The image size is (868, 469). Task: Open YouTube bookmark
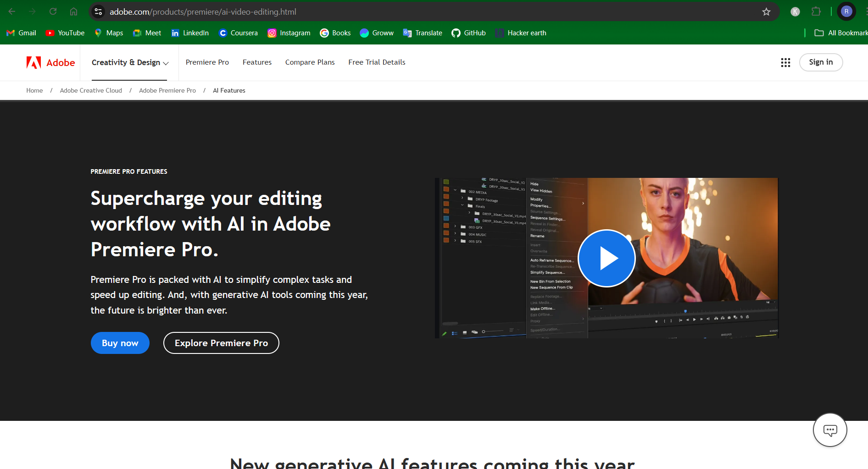click(65, 33)
